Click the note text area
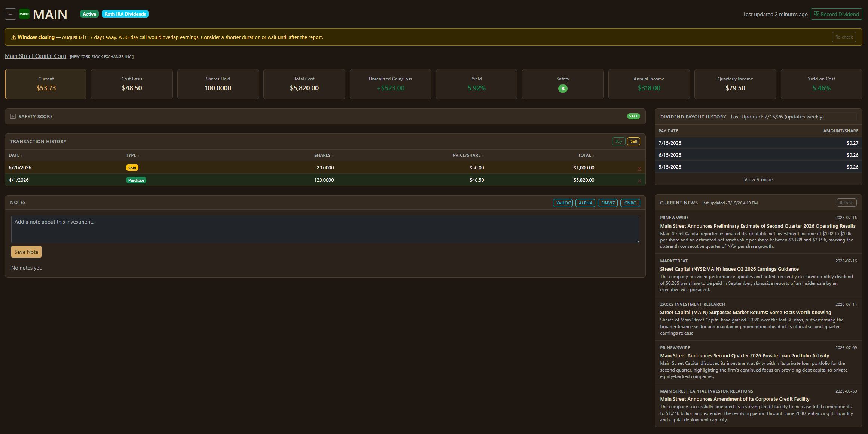868x434 pixels. pyautogui.click(x=325, y=229)
